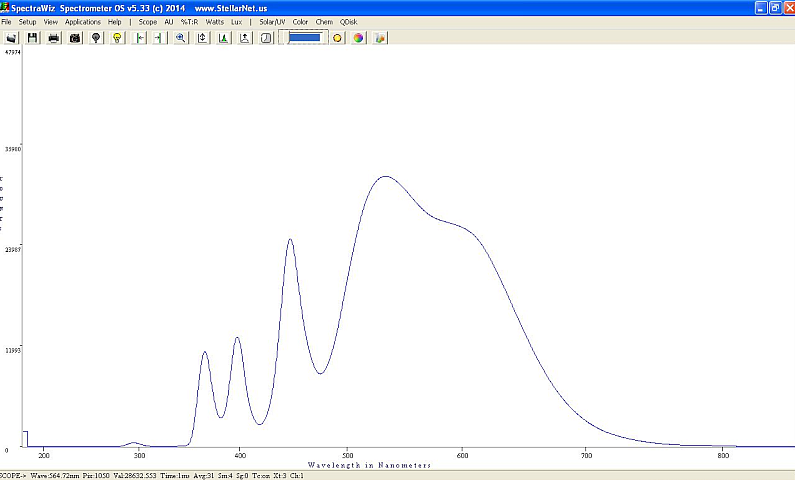Click the 23987 y-axis value
Viewport: 795px width, 480px height.
(x=13, y=249)
